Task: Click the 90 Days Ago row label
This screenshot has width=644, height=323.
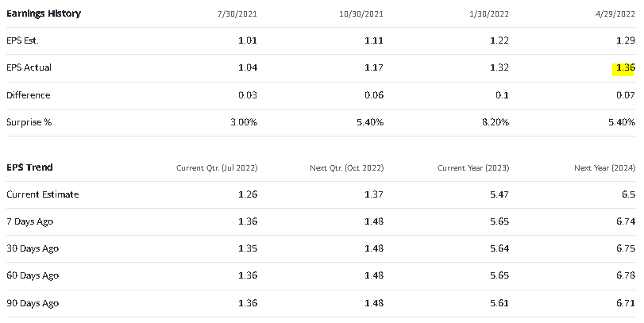Action: [x=33, y=303]
